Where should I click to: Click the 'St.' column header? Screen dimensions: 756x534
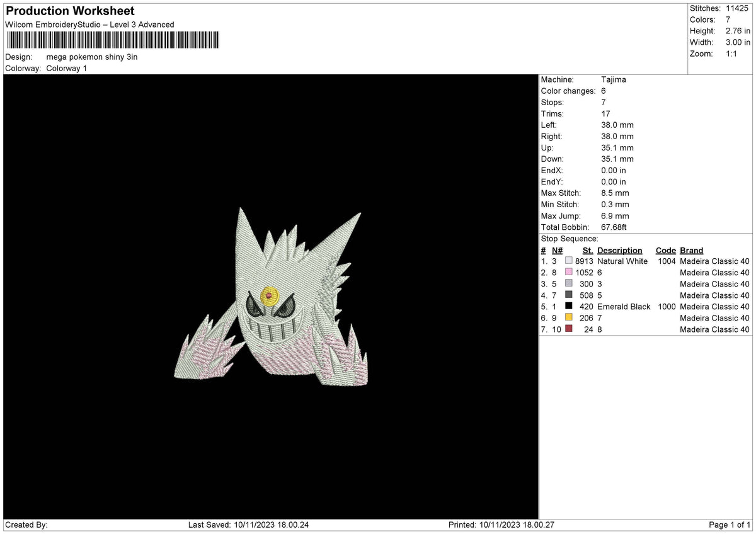[588, 250]
